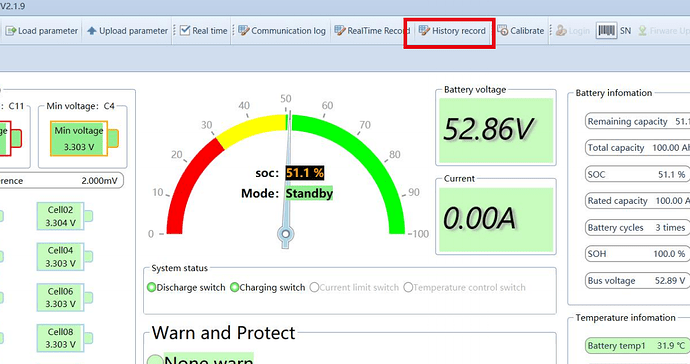Open the Communication log text label
The height and width of the screenshot is (364, 690).
pyautogui.click(x=288, y=31)
